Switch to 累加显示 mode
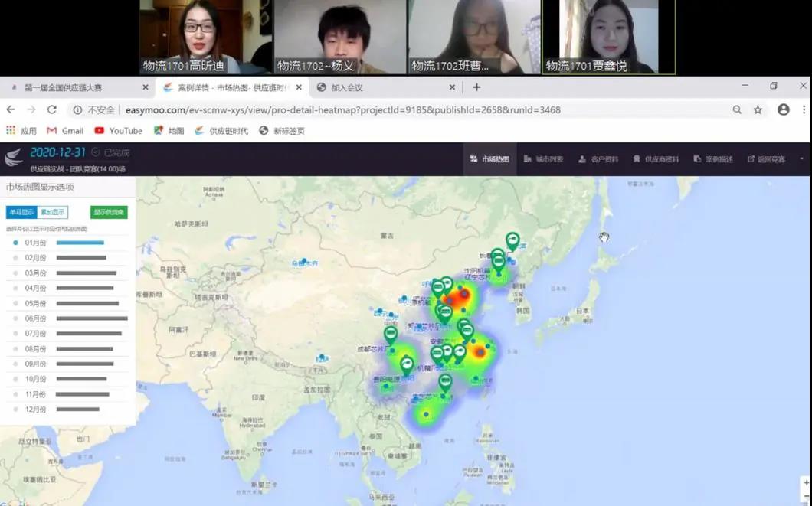The width and height of the screenshot is (812, 506). (53, 212)
